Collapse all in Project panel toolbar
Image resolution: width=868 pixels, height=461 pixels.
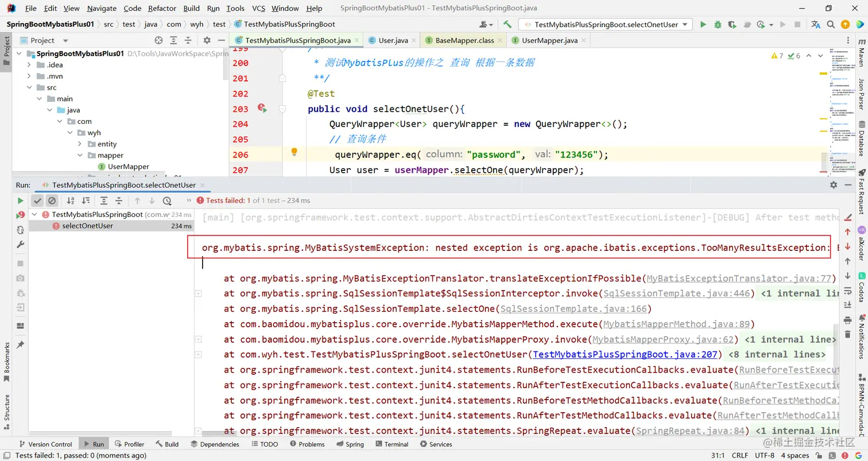(188, 40)
